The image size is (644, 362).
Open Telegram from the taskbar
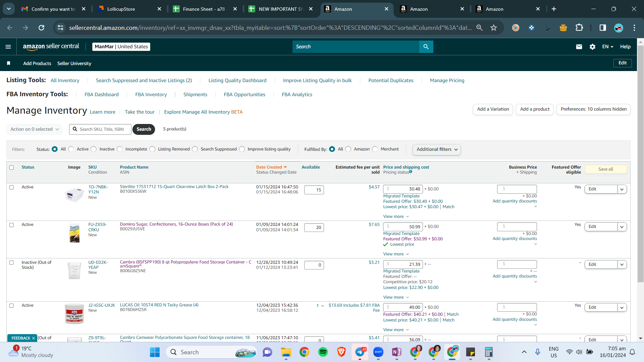click(x=360, y=352)
